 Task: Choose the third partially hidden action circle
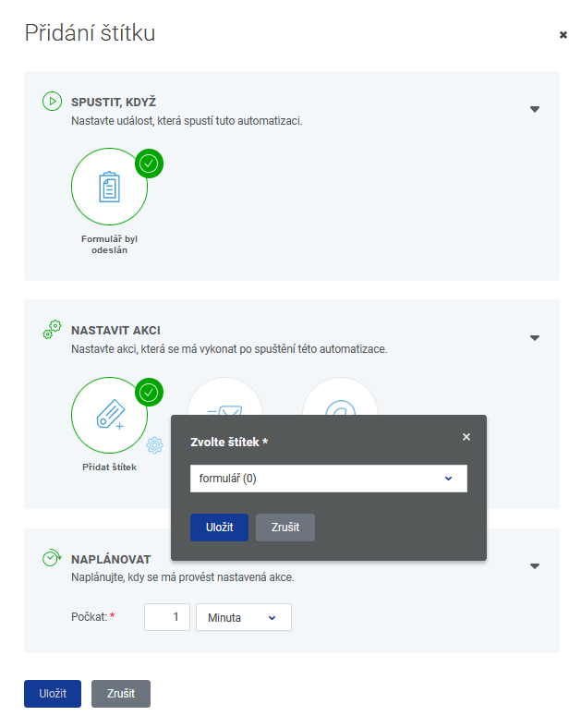pyautogui.click(x=340, y=396)
